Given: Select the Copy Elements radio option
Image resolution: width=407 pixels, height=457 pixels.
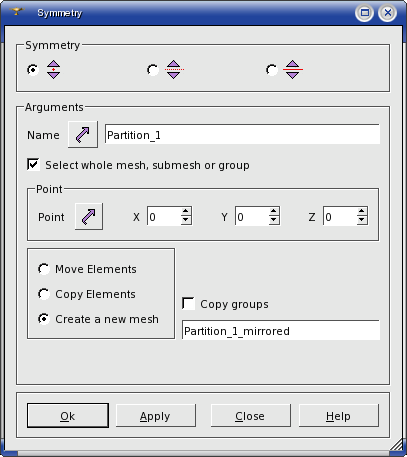Looking at the screenshot, I should click(x=44, y=294).
